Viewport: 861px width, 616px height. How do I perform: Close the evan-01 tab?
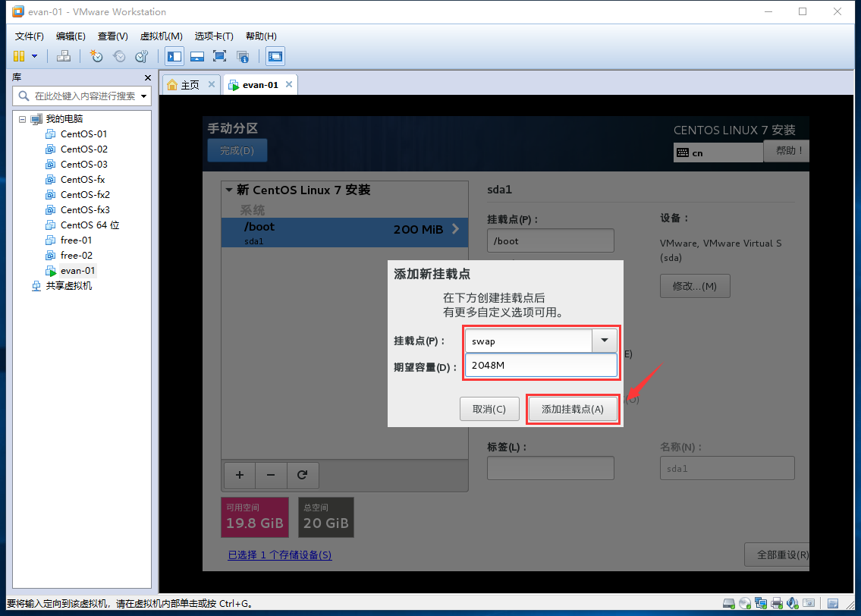pos(289,84)
